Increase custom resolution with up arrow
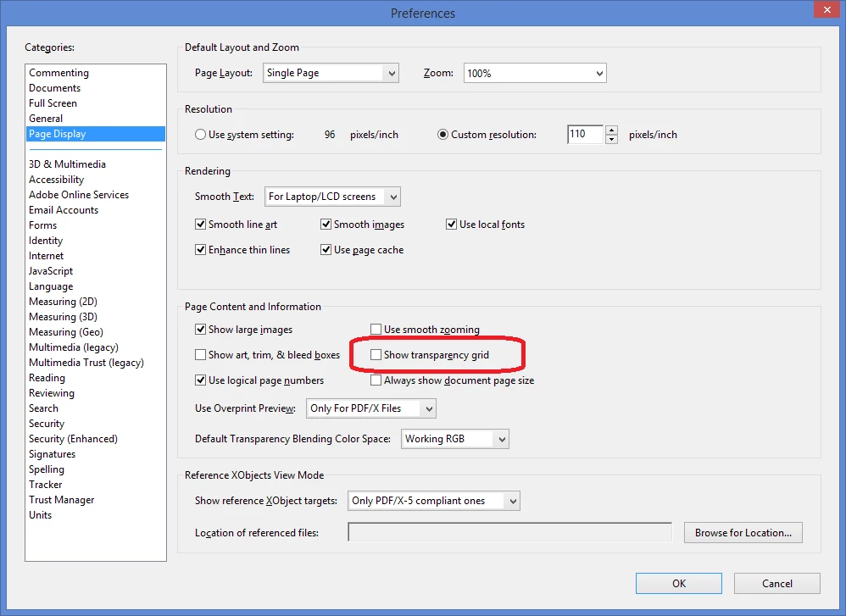 pos(611,130)
